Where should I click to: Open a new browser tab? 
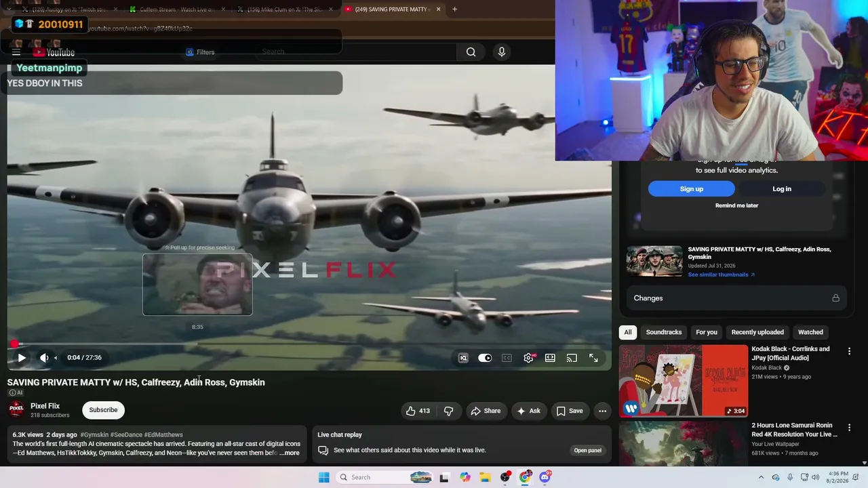[x=454, y=9]
